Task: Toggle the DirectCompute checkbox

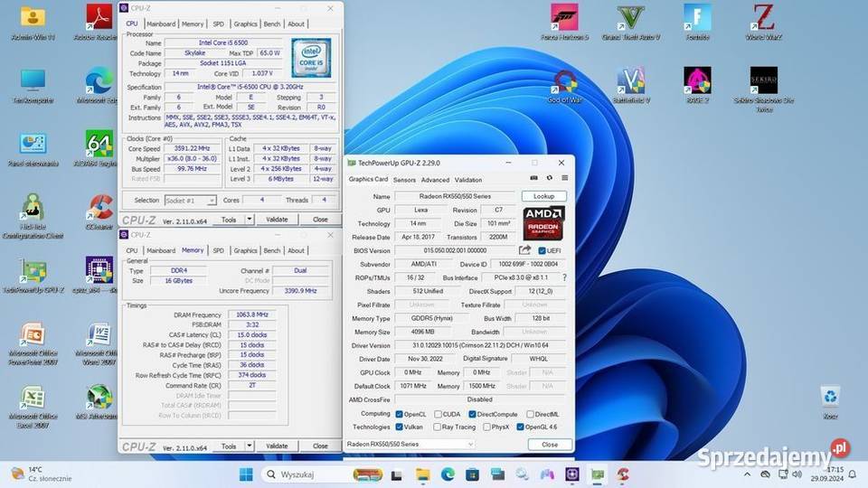Action: pos(472,414)
